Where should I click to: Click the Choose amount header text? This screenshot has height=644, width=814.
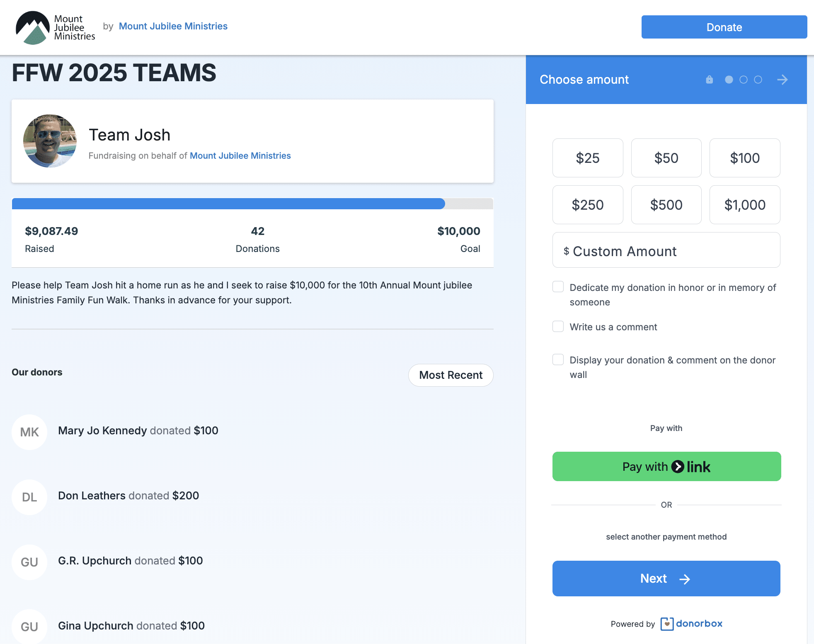point(584,80)
